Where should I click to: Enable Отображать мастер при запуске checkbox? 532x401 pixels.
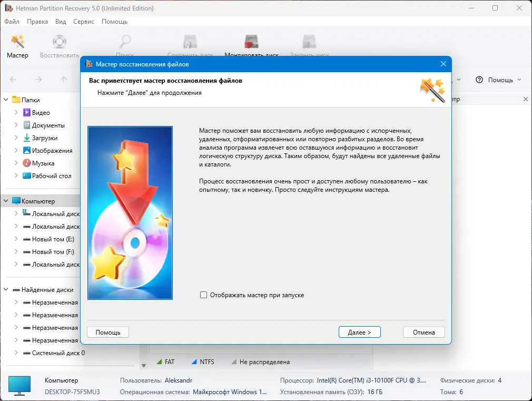203,295
